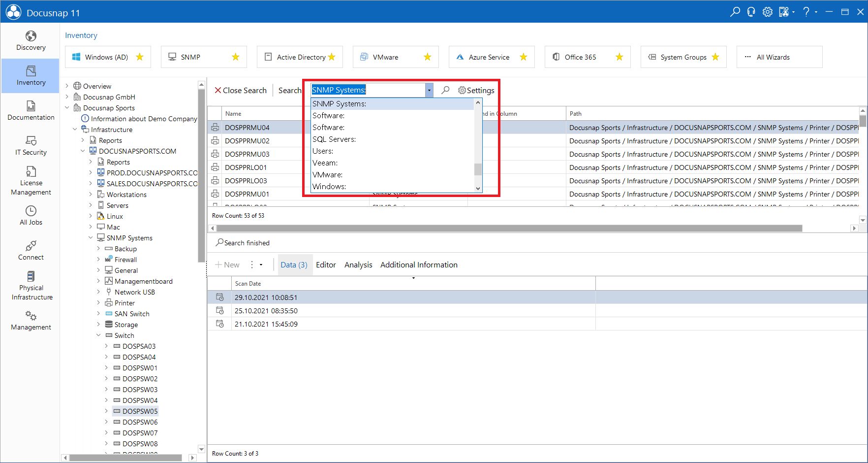Click the tree panel vertical scrollbar
The width and height of the screenshot is (868, 463).
coord(201,176)
